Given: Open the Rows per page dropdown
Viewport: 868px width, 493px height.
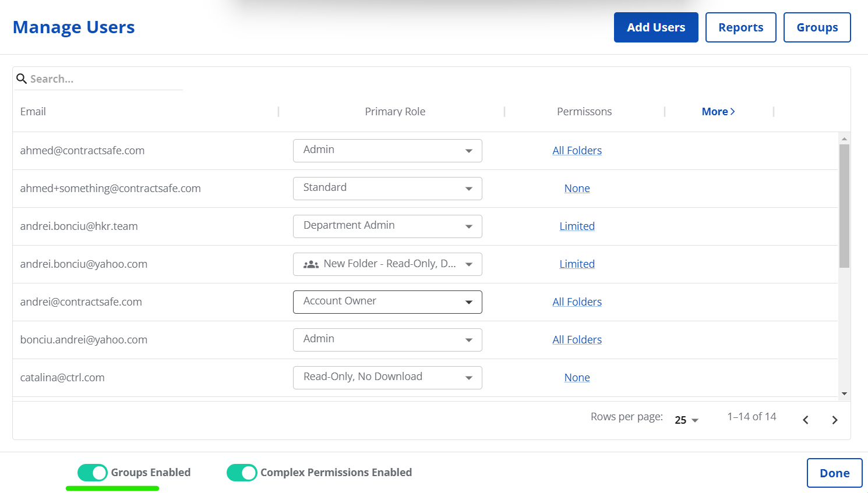Looking at the screenshot, I should (x=686, y=419).
